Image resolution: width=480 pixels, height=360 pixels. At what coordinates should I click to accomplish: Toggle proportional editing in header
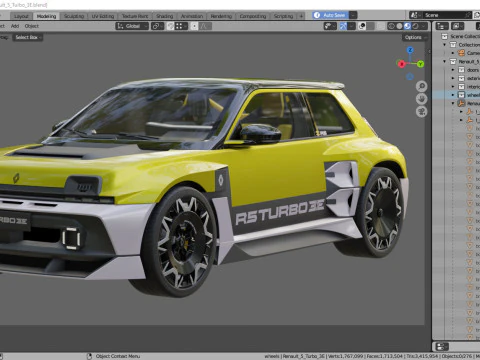(x=194, y=26)
